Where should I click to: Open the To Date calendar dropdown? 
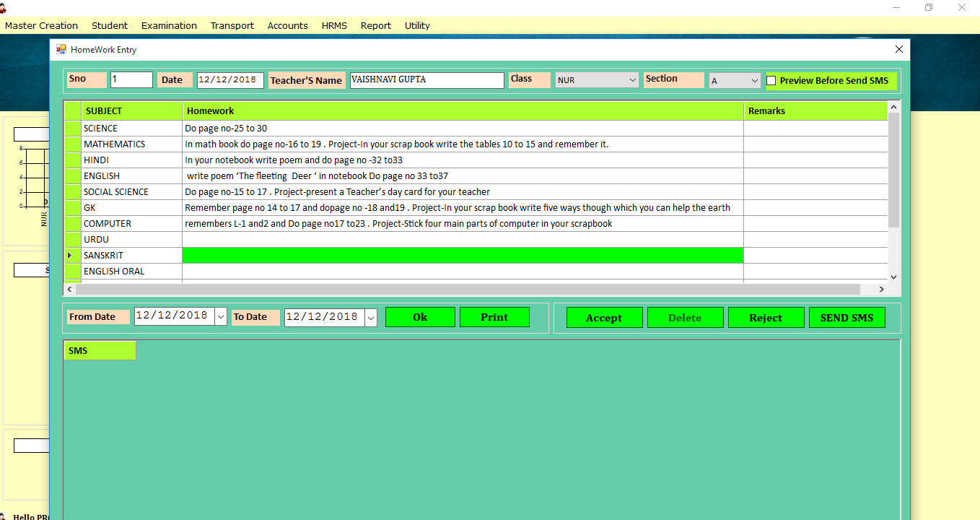coord(371,318)
